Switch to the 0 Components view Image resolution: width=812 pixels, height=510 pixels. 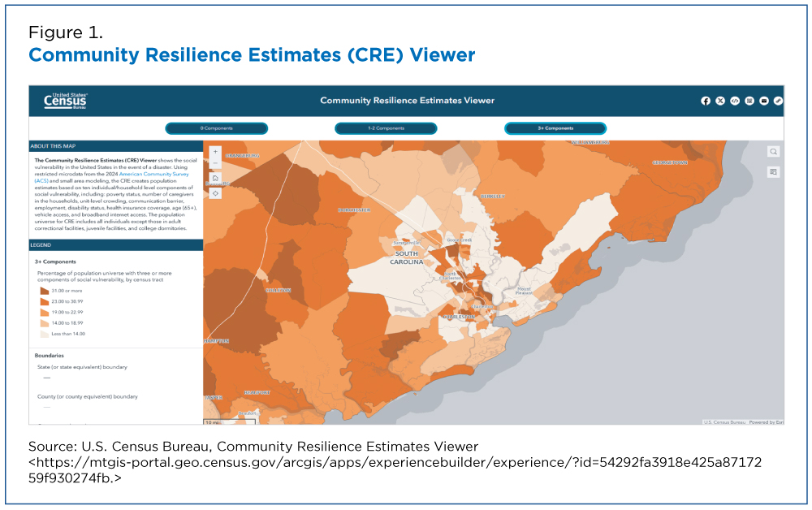(217, 127)
